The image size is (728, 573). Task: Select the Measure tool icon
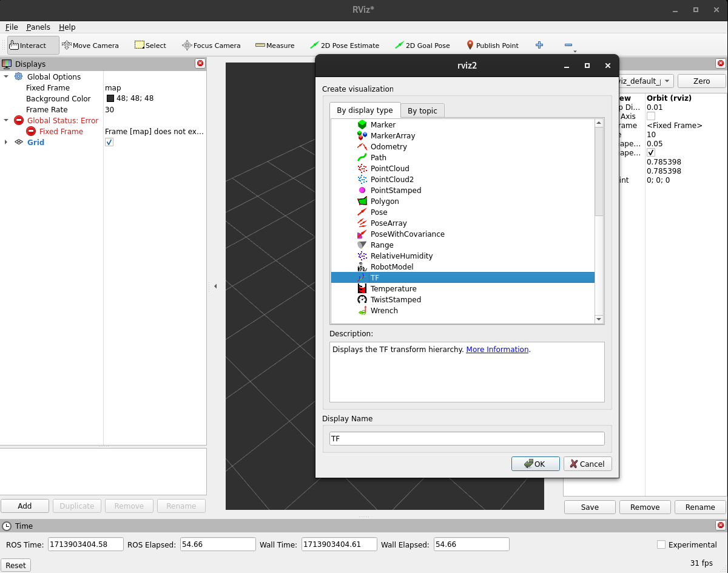click(x=260, y=46)
